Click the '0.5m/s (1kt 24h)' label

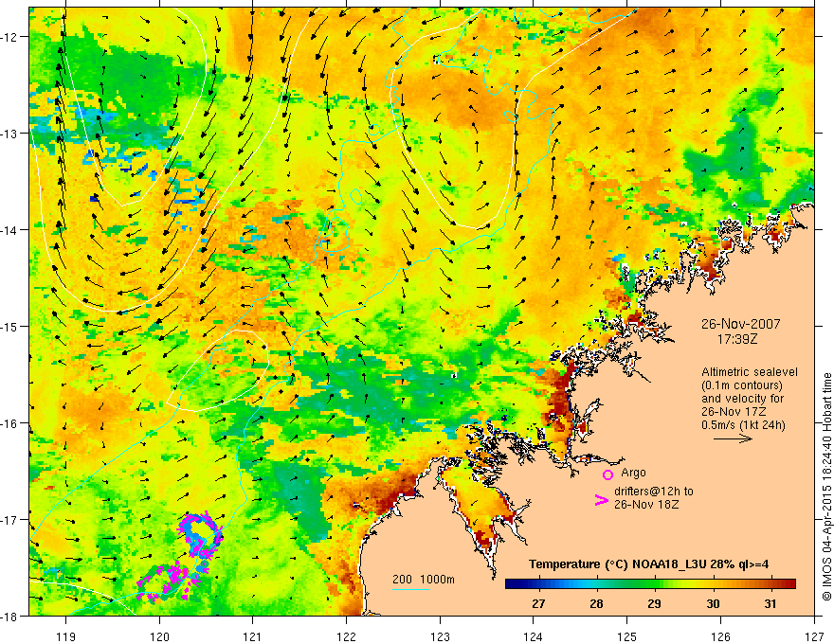[x=743, y=425]
